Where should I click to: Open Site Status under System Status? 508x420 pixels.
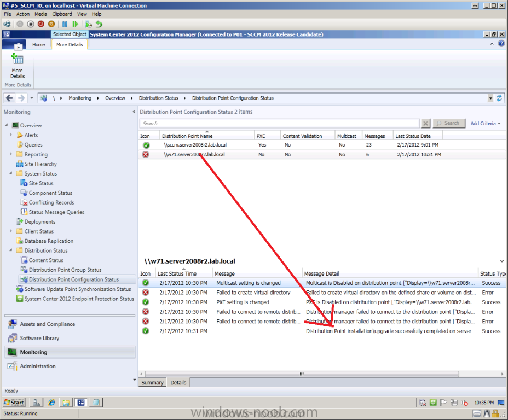[x=41, y=183]
